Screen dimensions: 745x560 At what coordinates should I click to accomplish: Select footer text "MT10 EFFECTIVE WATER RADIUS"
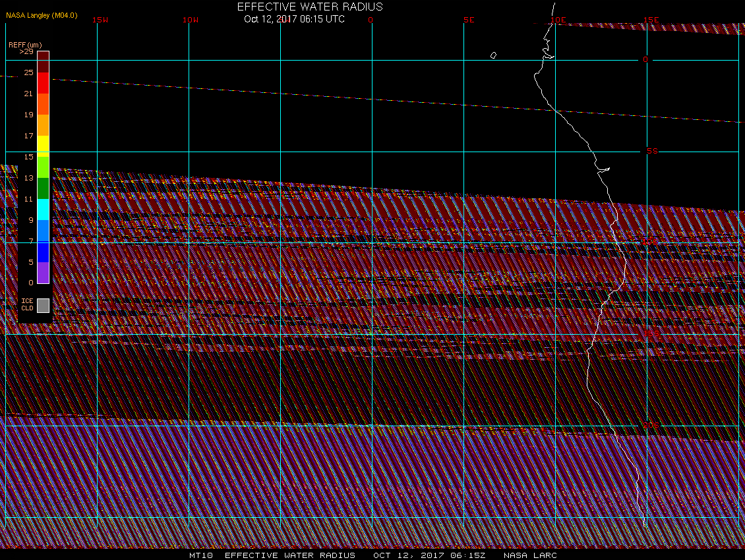coord(272,555)
